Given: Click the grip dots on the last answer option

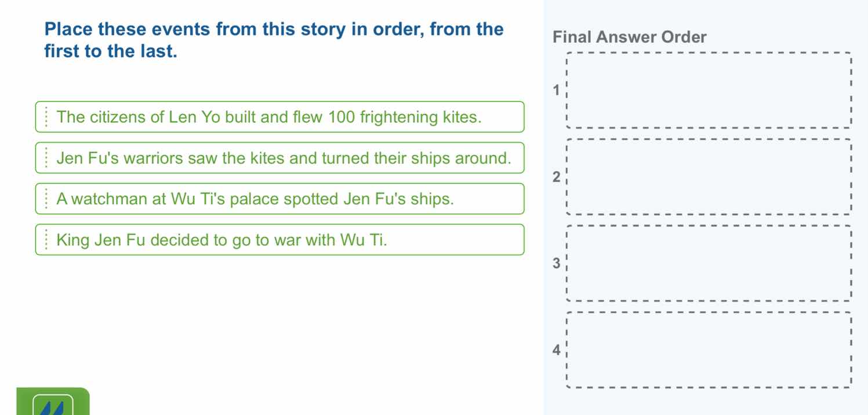Looking at the screenshot, I should [47, 239].
